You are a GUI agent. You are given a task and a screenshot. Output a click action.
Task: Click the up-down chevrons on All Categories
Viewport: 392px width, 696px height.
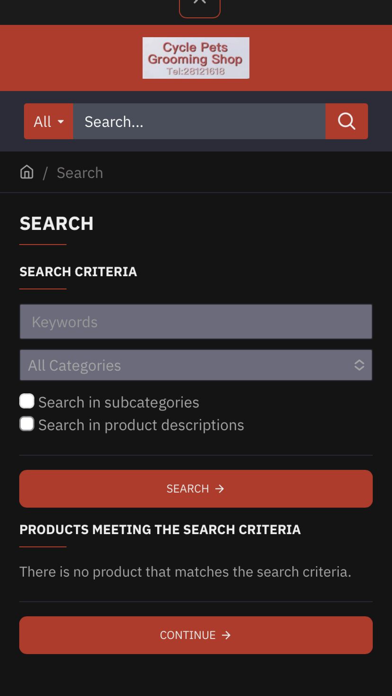tap(359, 365)
